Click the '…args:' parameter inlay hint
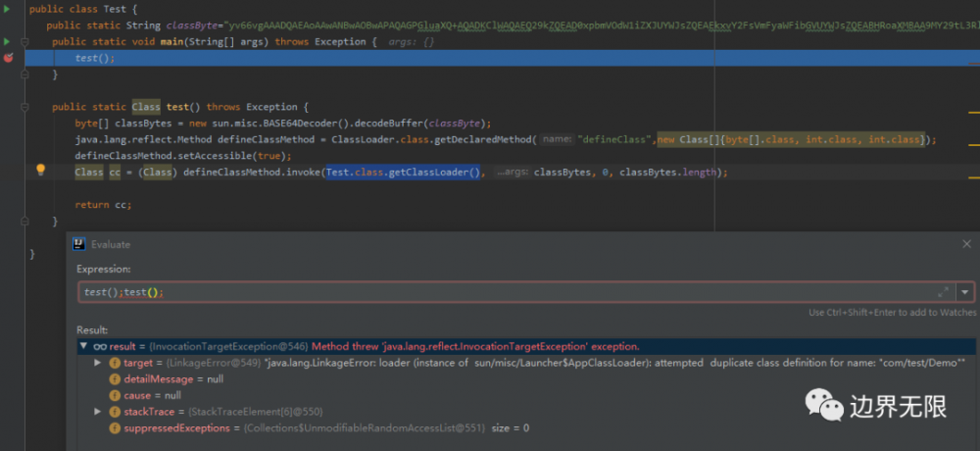980x451 pixels. point(513,172)
